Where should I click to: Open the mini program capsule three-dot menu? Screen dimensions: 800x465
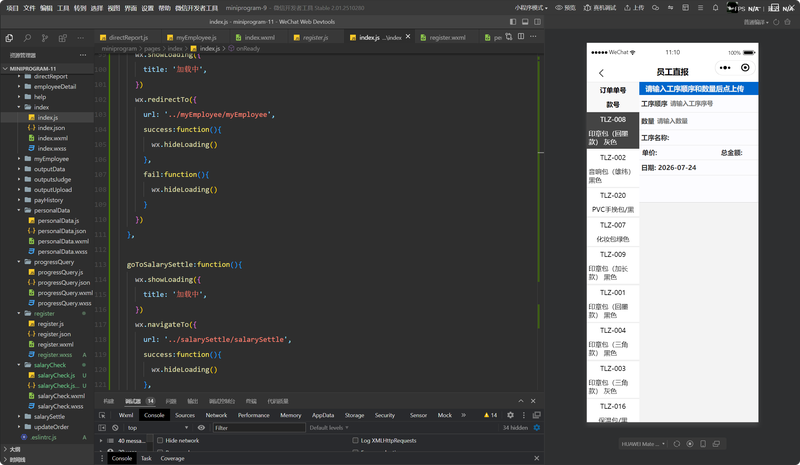pyautogui.click(x=725, y=68)
